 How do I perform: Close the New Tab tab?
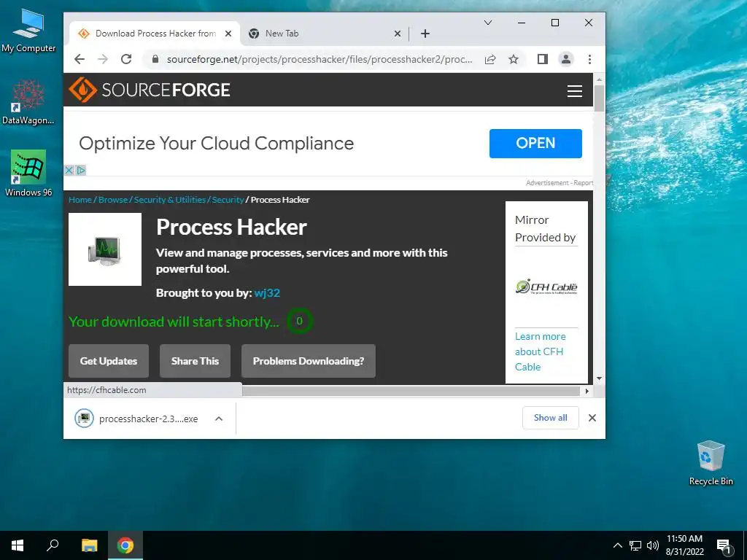point(398,34)
